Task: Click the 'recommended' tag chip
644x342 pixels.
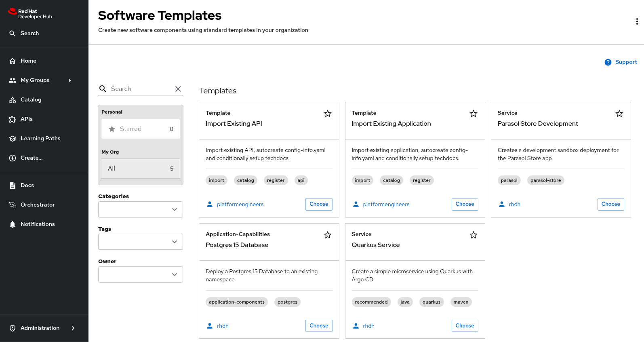Action: 371,302
